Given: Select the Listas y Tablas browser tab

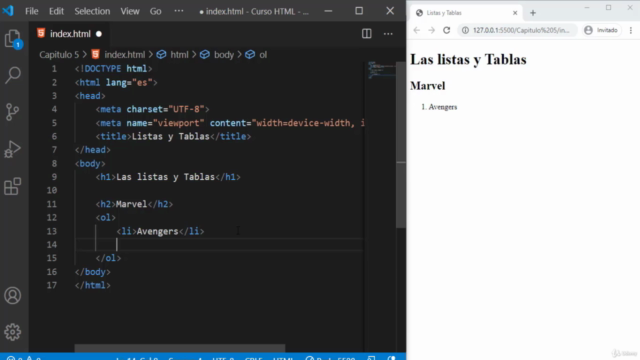Looking at the screenshot, I should tap(466, 13).
